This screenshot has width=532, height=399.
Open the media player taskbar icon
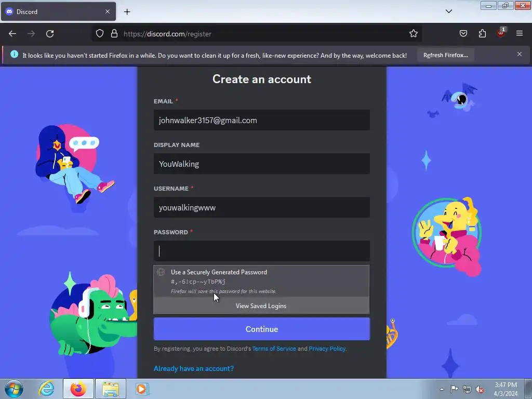coord(142,389)
